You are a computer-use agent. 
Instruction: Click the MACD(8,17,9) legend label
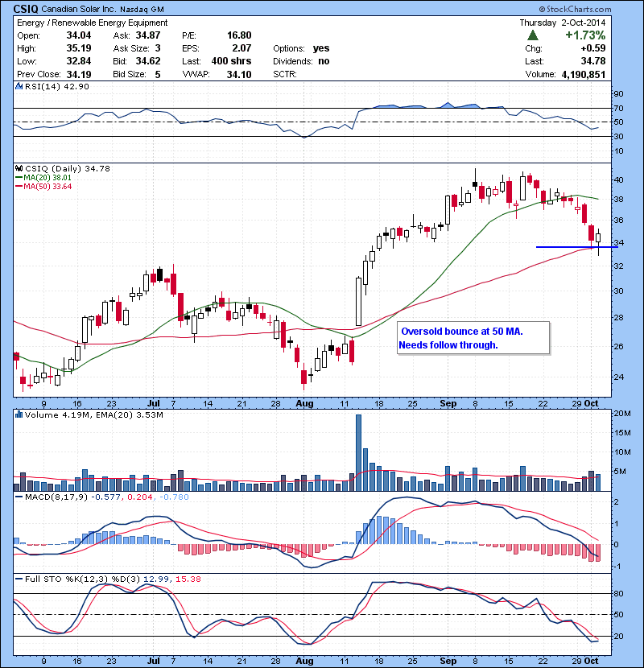pyautogui.click(x=56, y=497)
